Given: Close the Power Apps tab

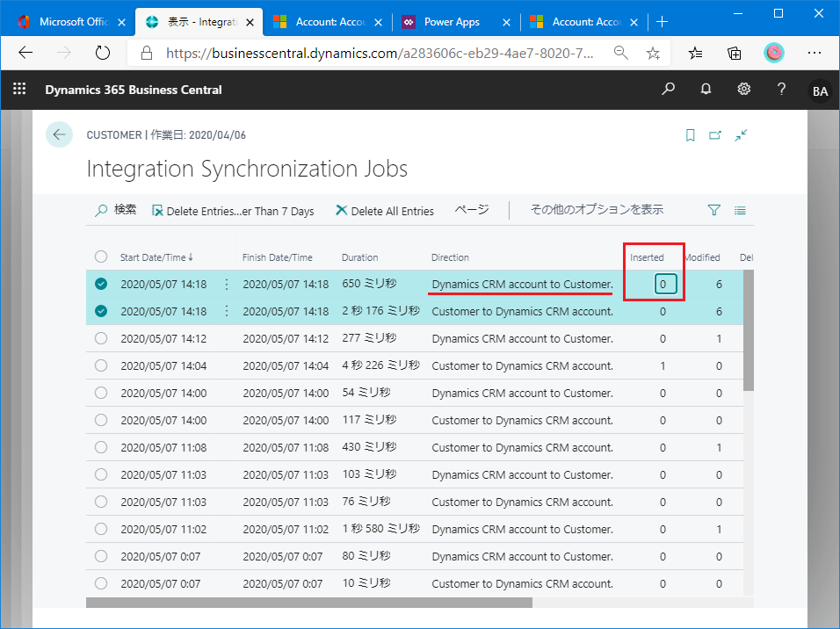Looking at the screenshot, I should point(506,22).
